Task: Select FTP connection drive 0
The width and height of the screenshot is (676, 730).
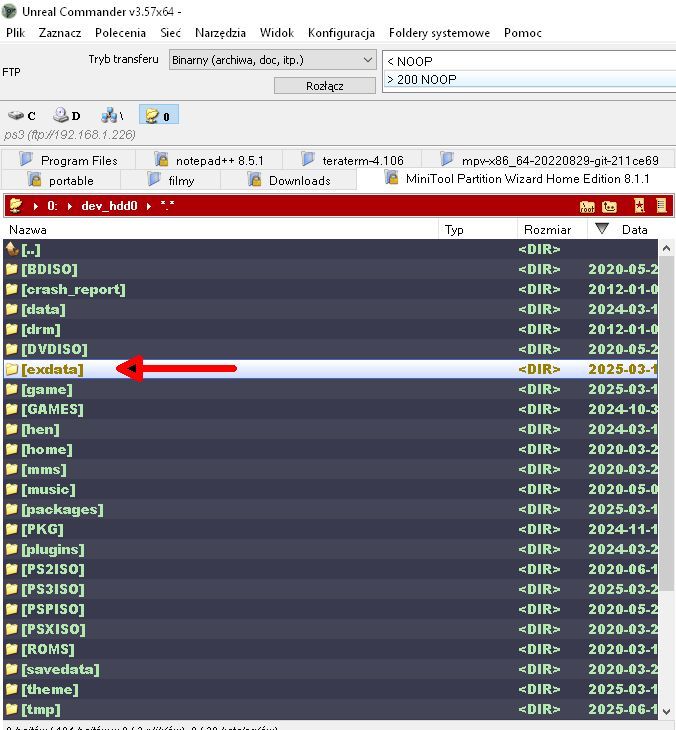Action: pos(158,115)
